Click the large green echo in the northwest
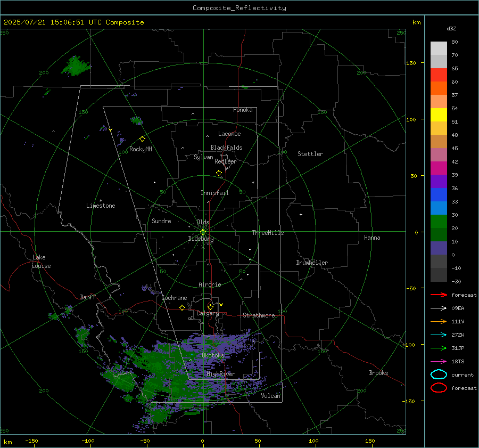Image resolution: width=479 pixels, height=448 pixels. (x=75, y=66)
